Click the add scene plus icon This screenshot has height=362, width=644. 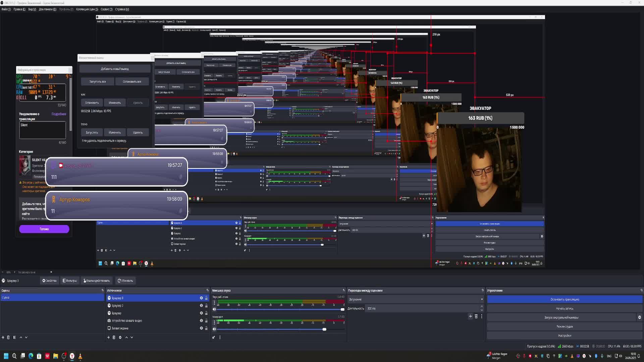(x=3, y=337)
